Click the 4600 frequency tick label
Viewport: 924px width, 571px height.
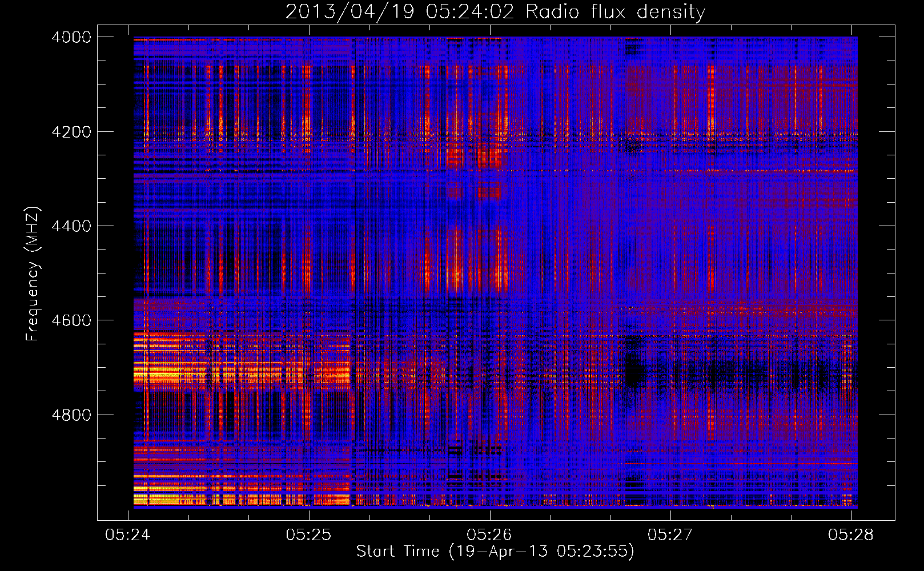(x=71, y=320)
